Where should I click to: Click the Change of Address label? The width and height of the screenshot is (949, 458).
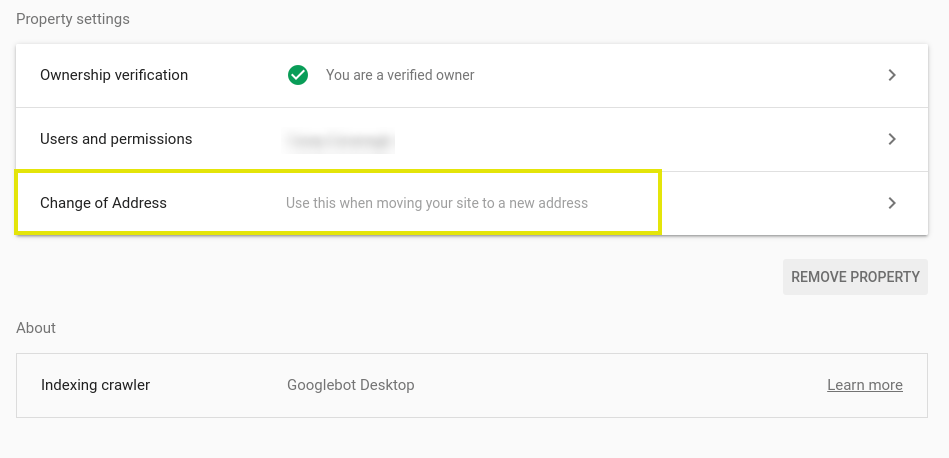103,203
